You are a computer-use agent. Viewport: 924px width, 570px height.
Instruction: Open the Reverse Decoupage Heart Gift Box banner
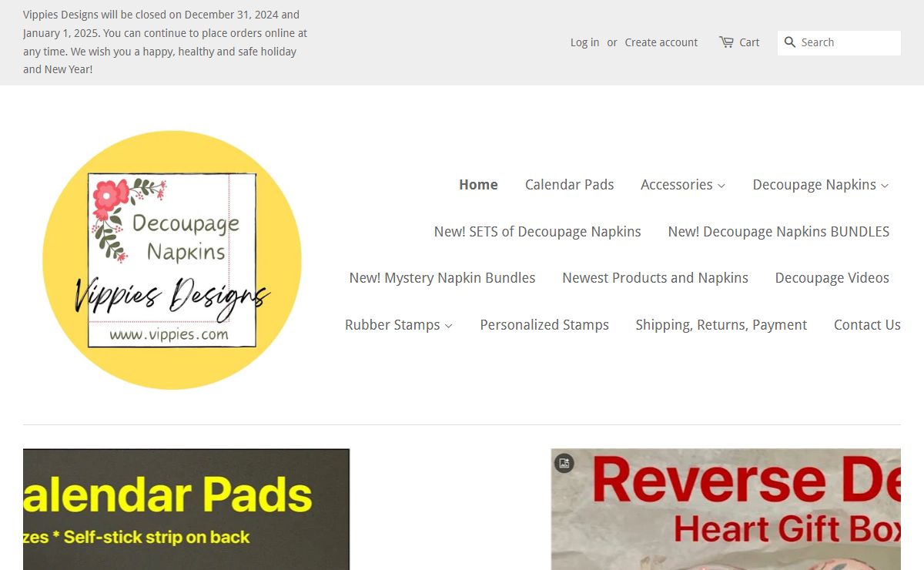click(725, 509)
